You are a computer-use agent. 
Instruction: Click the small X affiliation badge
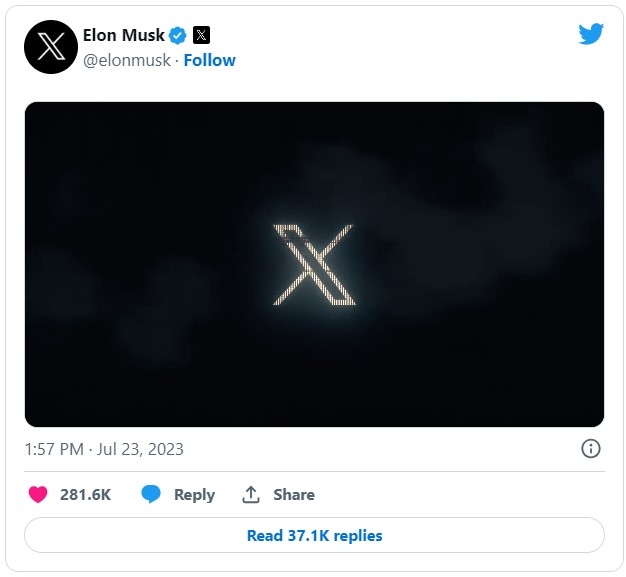pos(201,36)
